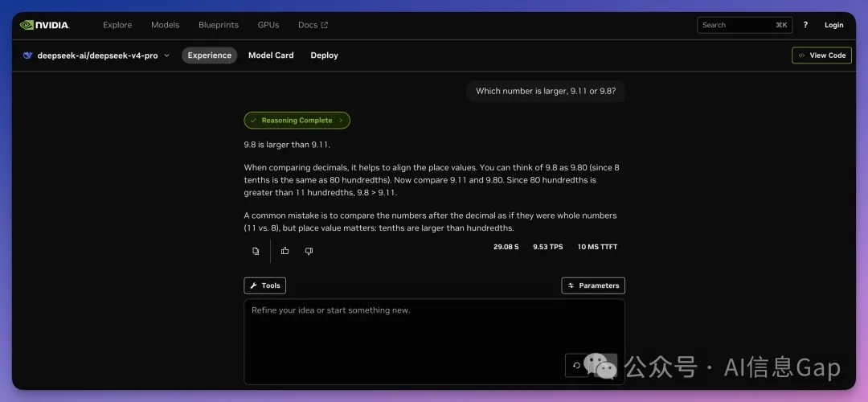868x402 pixels.
Task: Open help via the question mark icon
Action: point(805,25)
